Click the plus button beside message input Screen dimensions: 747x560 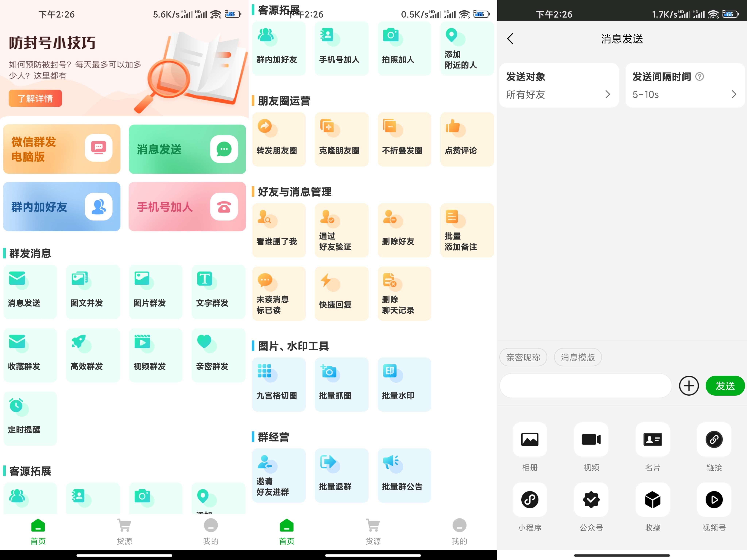point(689,386)
